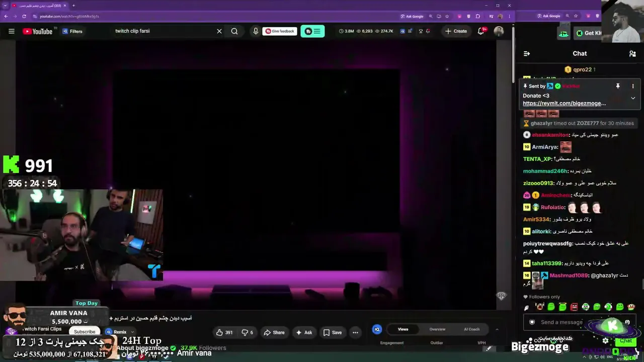Like the video with thumbs-up 391
The height and width of the screenshot is (362, 644).
(224, 332)
